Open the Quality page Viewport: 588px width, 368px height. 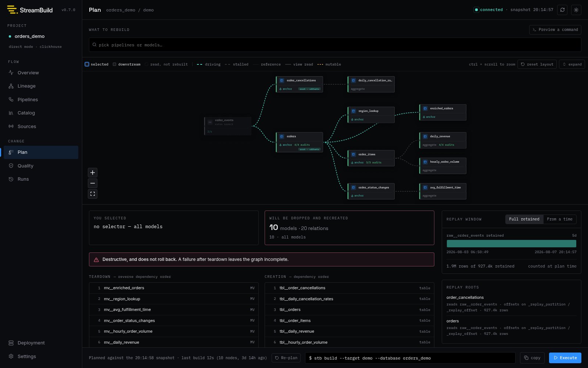(x=41, y=166)
